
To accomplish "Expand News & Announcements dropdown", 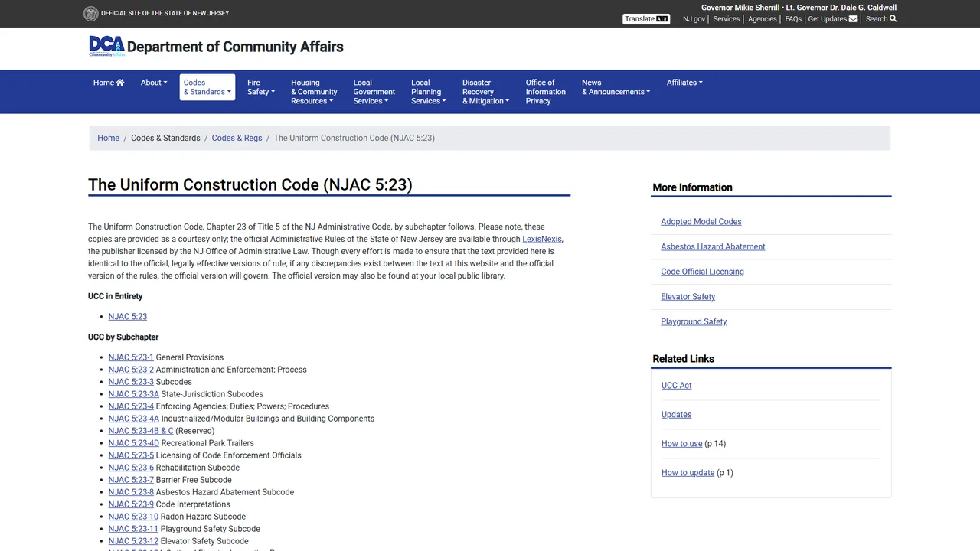I will 616,87.
